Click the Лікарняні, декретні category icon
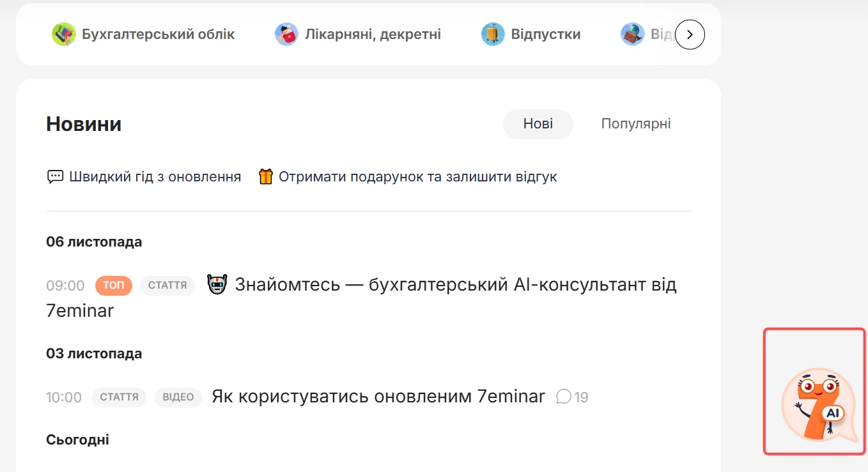The height and width of the screenshot is (472, 868). click(286, 34)
